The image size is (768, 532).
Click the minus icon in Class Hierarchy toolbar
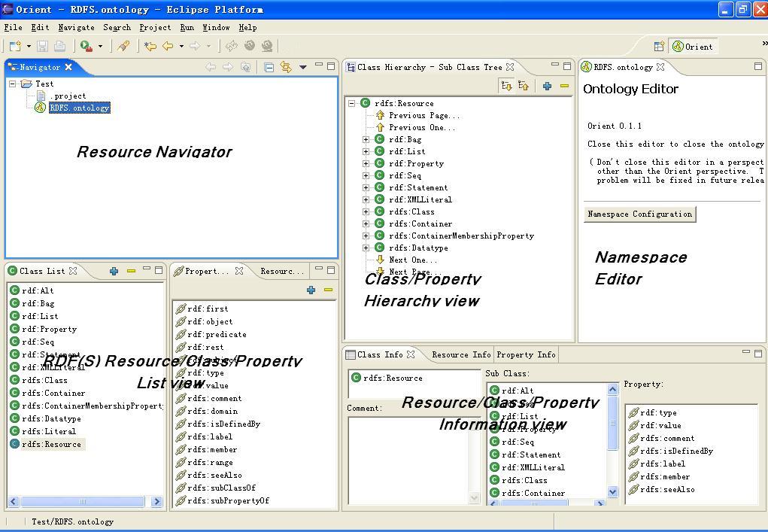click(x=564, y=87)
